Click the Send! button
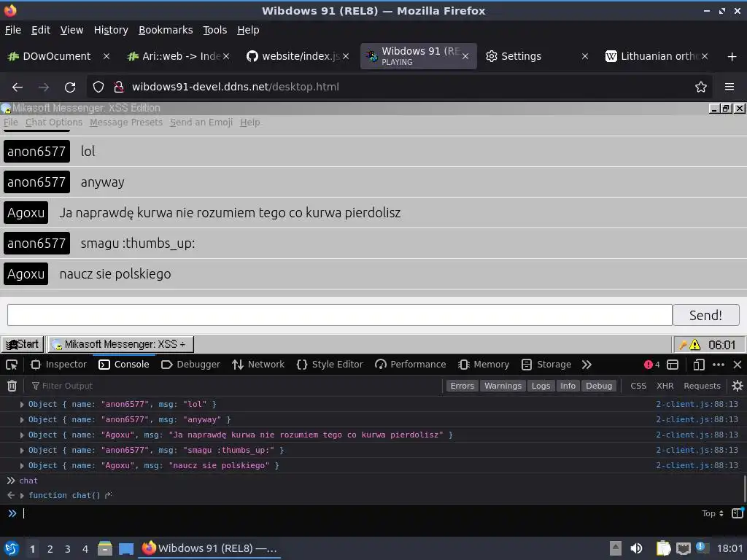Screen dimensions: 747x560 705,315
